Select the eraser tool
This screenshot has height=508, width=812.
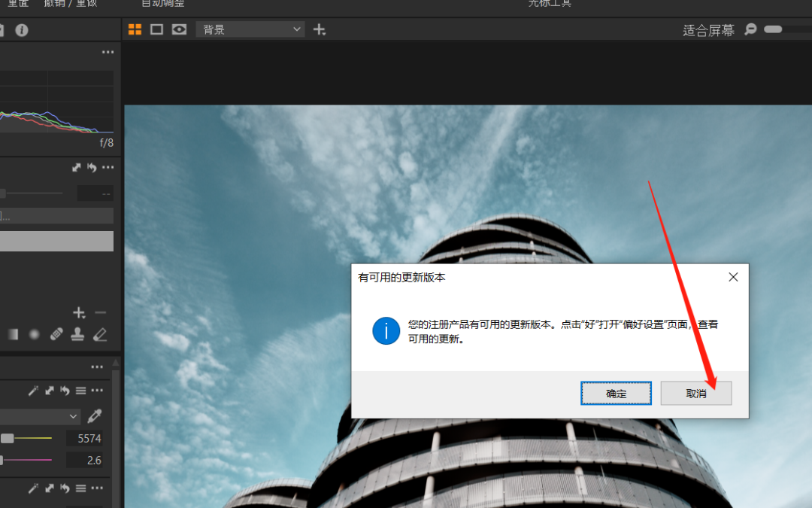(99, 333)
